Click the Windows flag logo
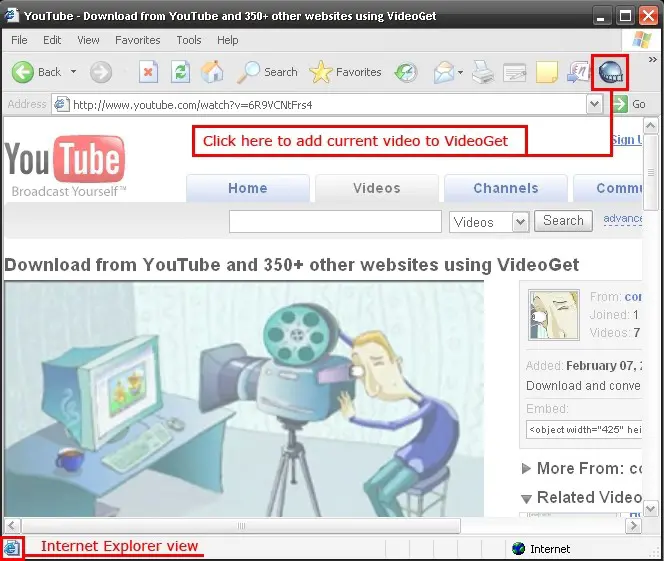This screenshot has height=561, width=664. [x=642, y=40]
